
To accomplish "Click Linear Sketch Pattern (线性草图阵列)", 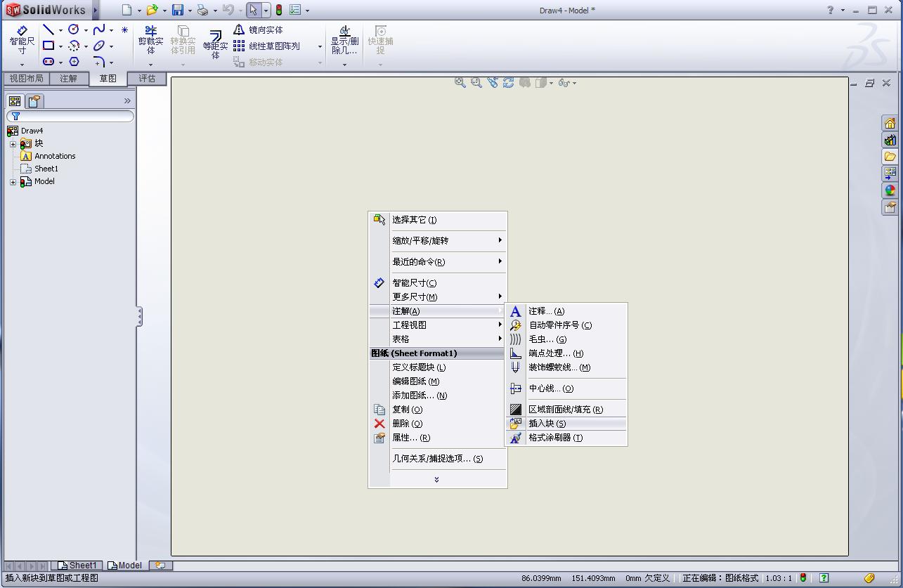I will click(x=266, y=46).
